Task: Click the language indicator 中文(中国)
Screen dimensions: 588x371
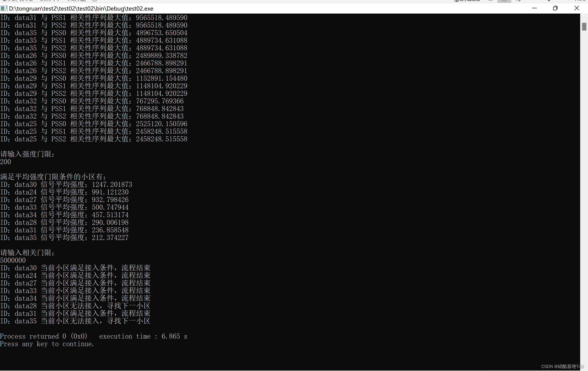Action: [76, 1]
